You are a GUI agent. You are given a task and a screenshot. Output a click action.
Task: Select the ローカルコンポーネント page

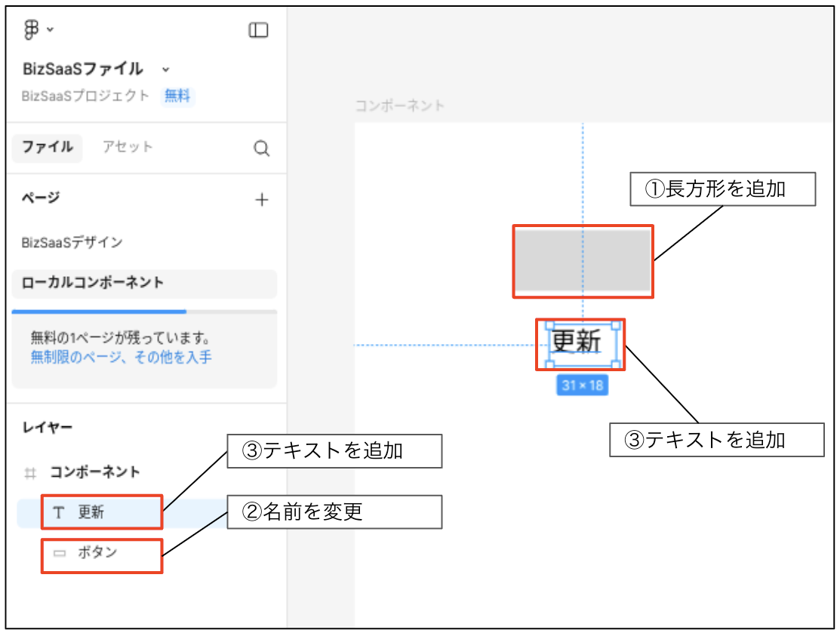click(144, 283)
